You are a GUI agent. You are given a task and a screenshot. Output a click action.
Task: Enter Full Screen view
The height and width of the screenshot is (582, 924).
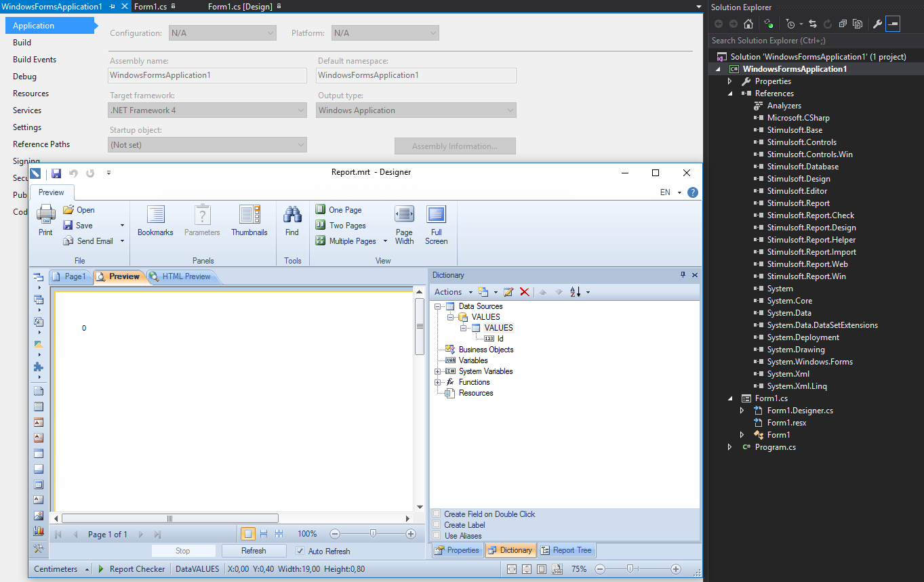[436, 225]
